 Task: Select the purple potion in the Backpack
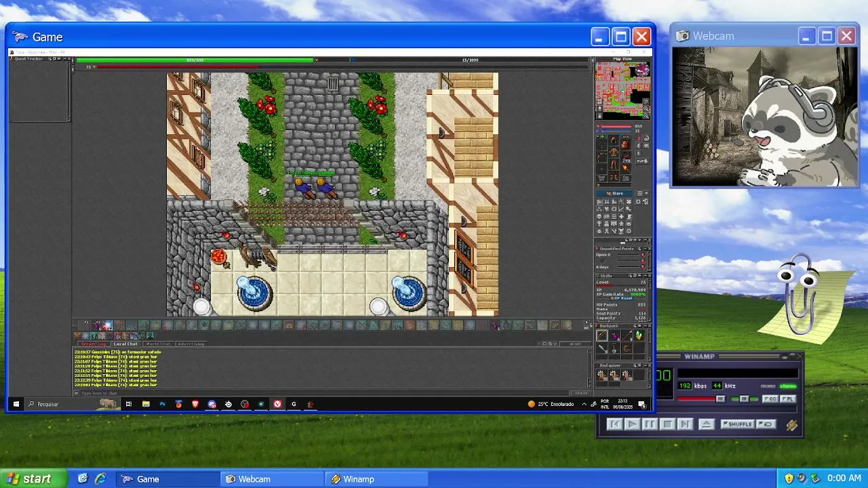click(x=614, y=335)
